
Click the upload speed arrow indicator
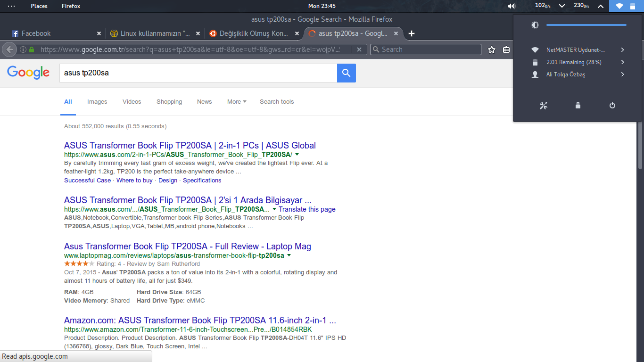point(601,6)
